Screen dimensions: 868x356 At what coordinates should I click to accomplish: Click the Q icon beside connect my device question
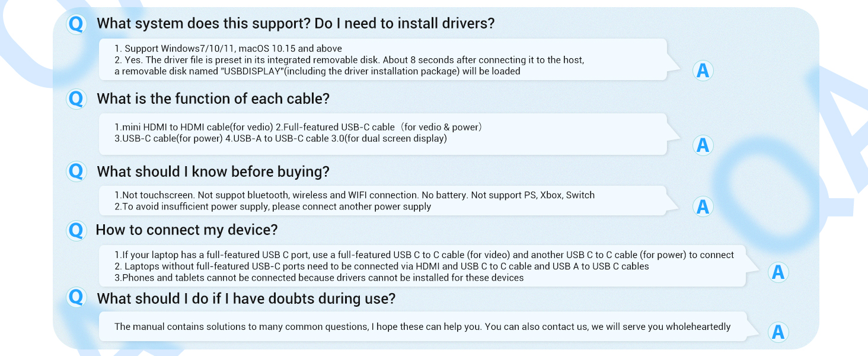76,230
